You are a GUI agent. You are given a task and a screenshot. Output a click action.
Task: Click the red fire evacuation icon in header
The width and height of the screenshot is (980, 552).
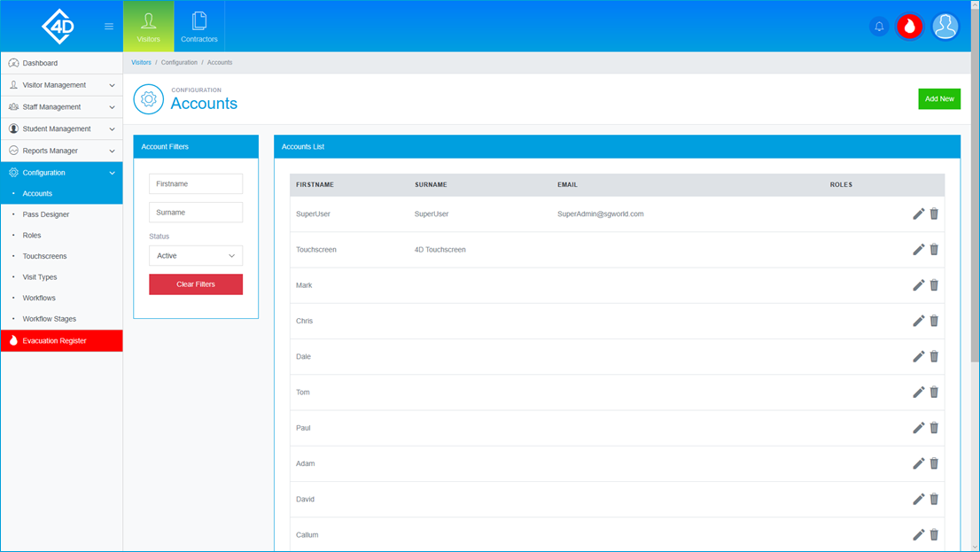pyautogui.click(x=909, y=27)
